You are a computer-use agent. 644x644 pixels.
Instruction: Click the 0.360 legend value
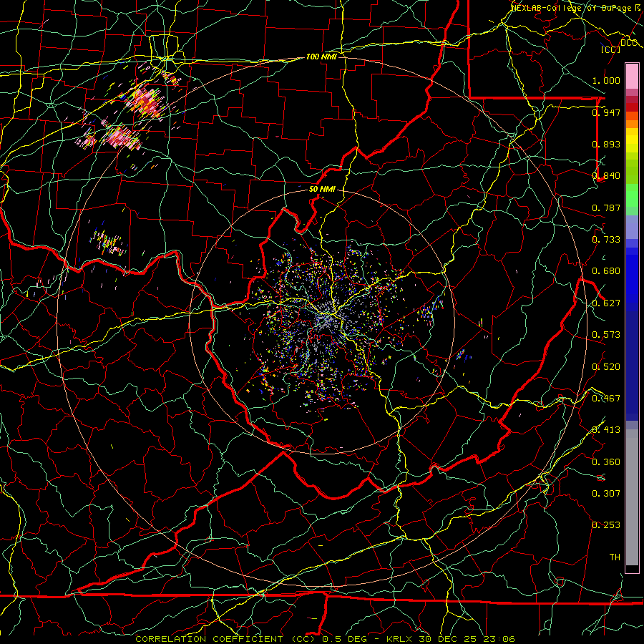[606, 462]
